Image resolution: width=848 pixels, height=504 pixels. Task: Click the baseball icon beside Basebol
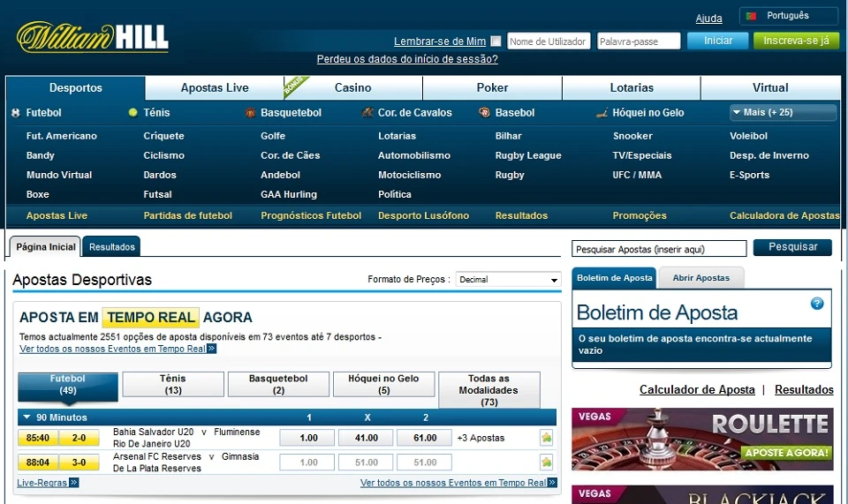[x=484, y=113]
